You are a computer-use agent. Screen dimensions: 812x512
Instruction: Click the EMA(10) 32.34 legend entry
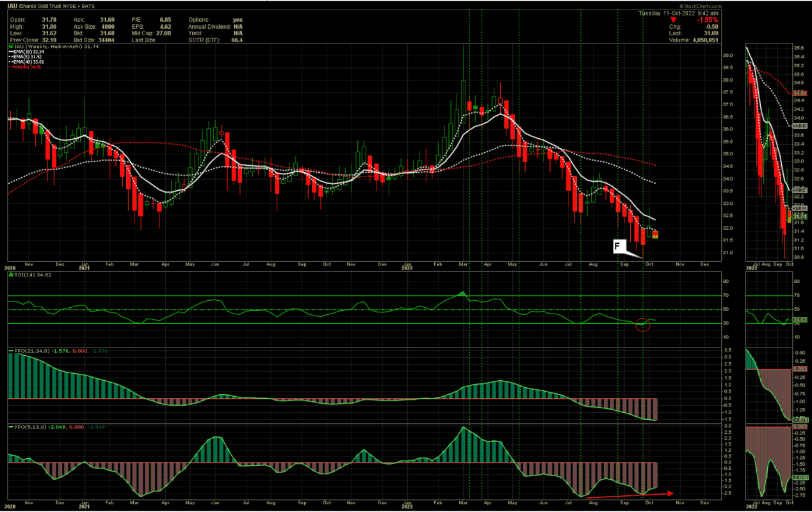point(29,52)
